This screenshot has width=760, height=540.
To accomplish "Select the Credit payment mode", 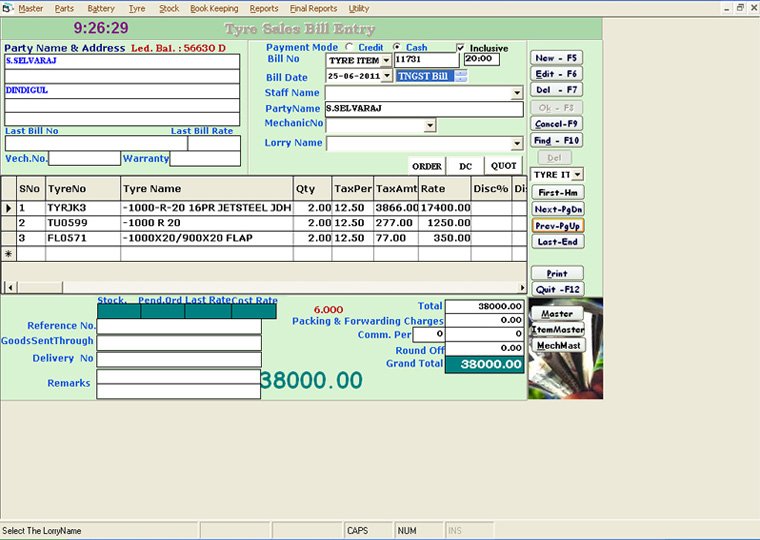I will point(348,47).
